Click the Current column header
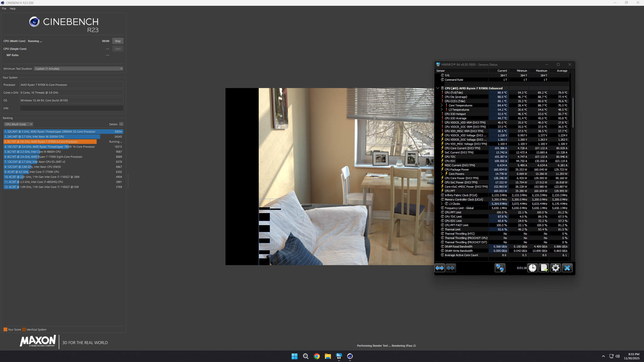644x362 pixels. (x=499, y=71)
